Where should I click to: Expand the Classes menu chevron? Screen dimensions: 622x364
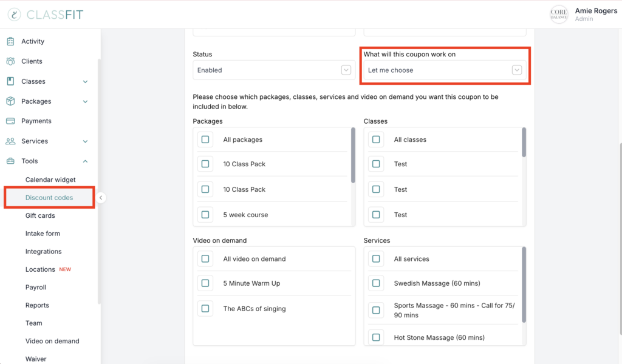[85, 81]
